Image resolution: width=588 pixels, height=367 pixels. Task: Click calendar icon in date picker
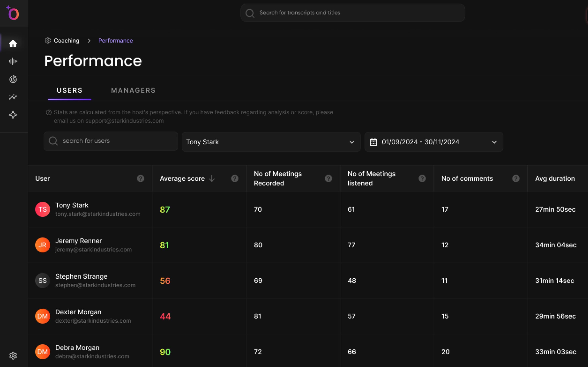point(373,142)
